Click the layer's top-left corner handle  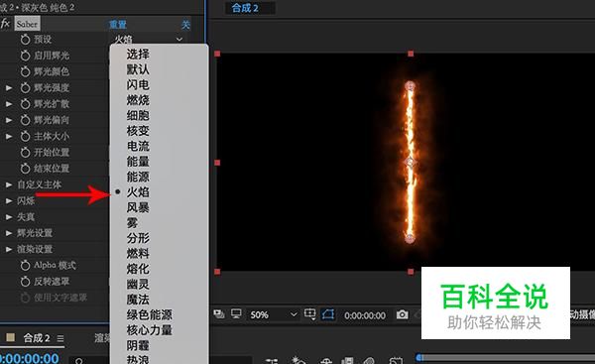(217, 54)
